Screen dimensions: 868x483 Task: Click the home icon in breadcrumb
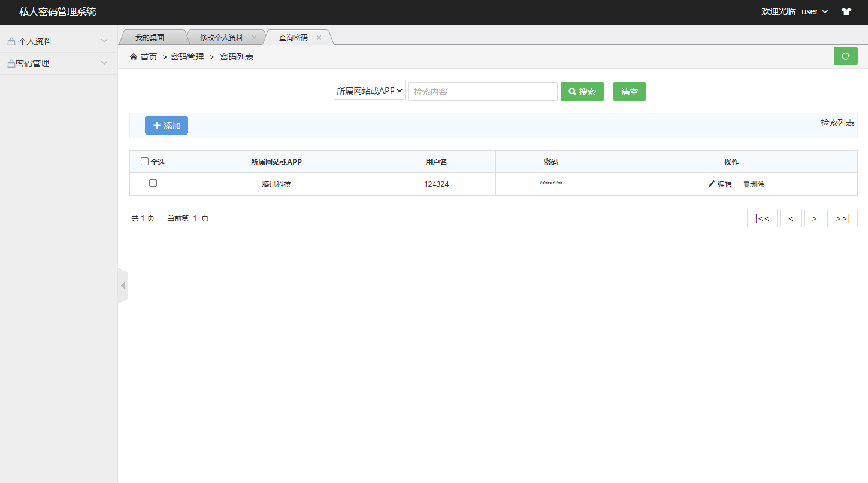pyautogui.click(x=134, y=57)
